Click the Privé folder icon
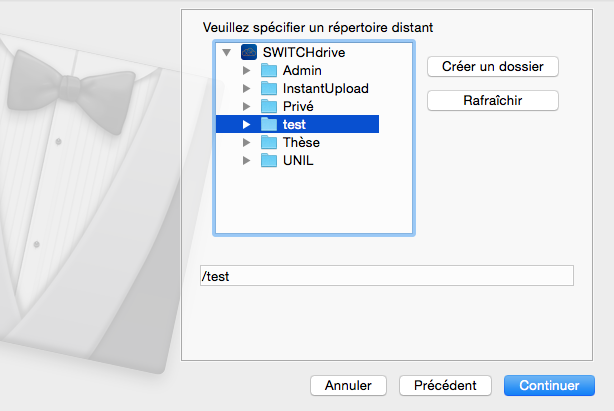This screenshot has width=614, height=411. click(x=268, y=106)
